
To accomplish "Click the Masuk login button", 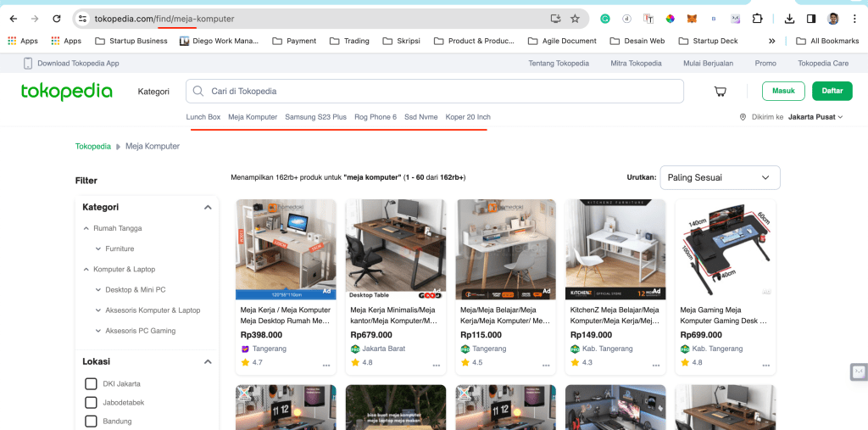I will [x=783, y=92].
